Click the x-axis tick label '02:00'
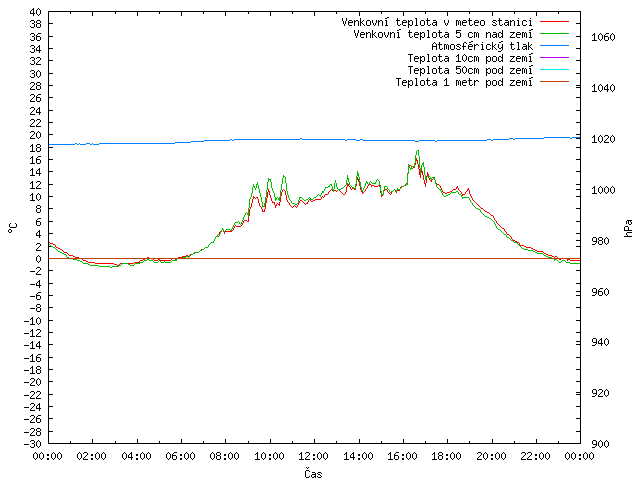Screen dimensions: 640x480 pyautogui.click(x=92, y=456)
